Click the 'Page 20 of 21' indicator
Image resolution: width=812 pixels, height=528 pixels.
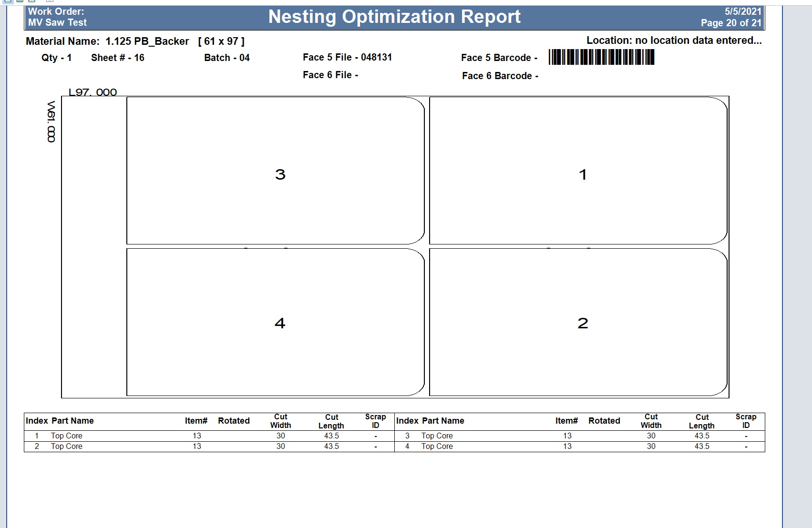click(731, 23)
